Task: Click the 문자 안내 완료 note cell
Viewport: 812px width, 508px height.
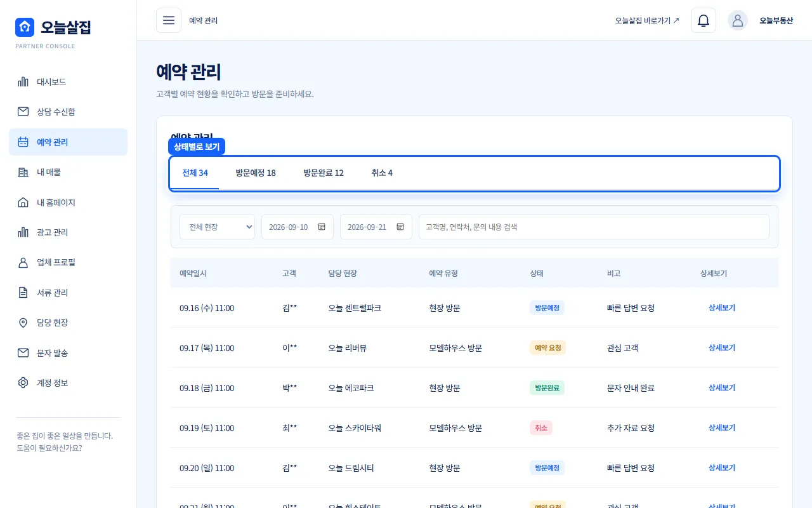Action: pos(631,388)
